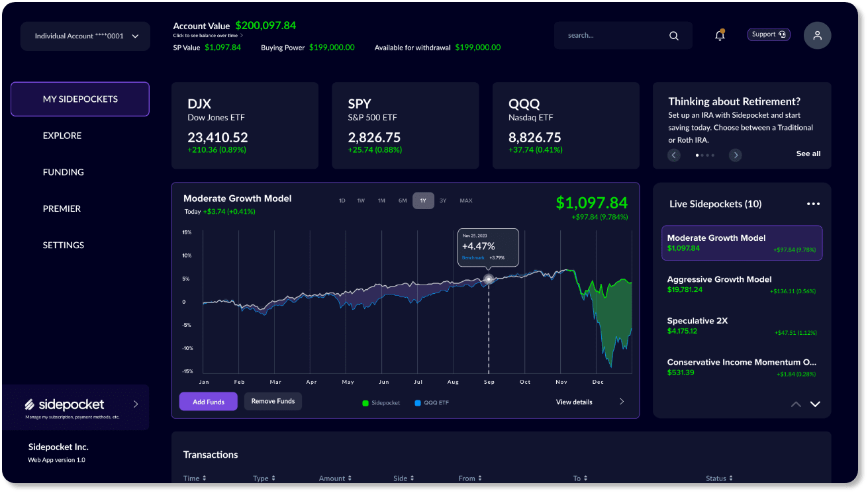Toggle the Sidepocket series in the chart legend
The width and height of the screenshot is (868, 493).
click(381, 402)
